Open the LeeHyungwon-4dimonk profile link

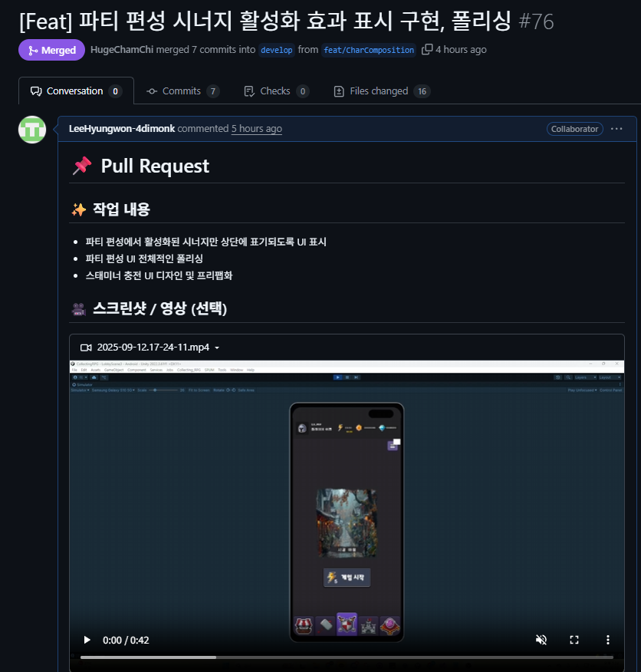point(122,129)
